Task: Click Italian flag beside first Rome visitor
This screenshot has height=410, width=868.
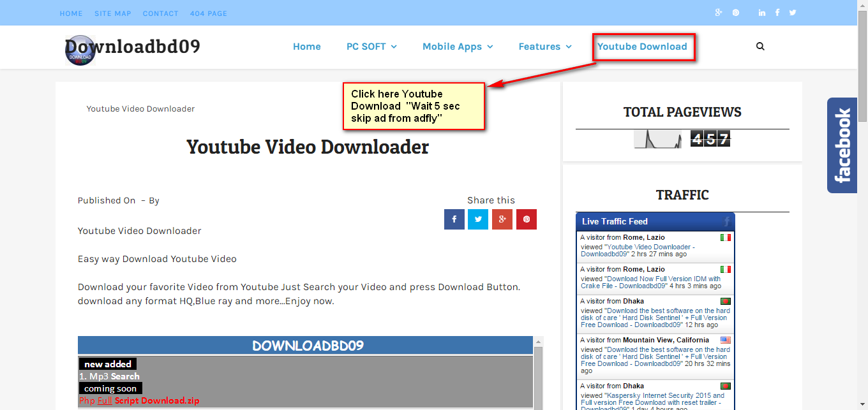Action: pos(726,237)
